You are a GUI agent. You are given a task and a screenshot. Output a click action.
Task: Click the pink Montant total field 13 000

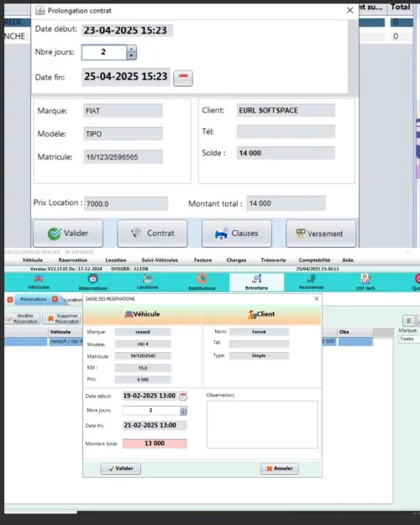pyautogui.click(x=155, y=444)
